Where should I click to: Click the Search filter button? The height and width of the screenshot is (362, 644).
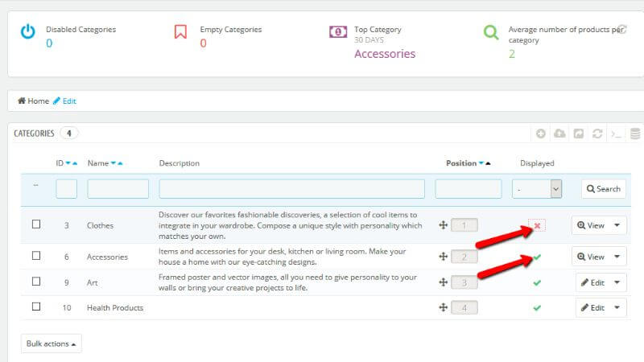tap(603, 189)
